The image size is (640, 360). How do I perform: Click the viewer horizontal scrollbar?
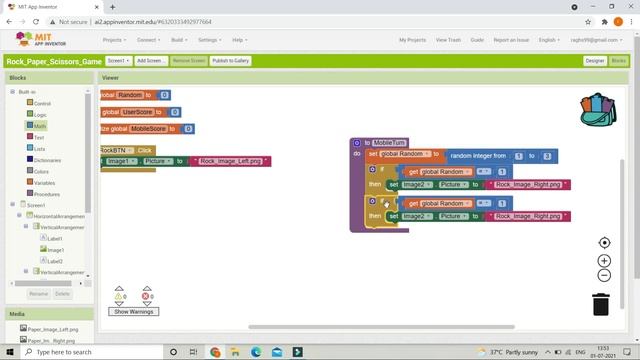coord(382,327)
